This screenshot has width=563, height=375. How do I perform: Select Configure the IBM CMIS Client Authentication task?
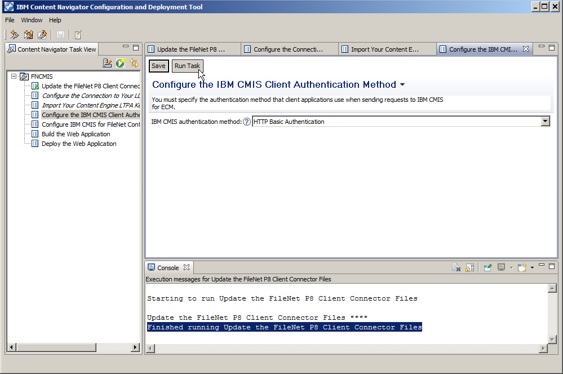pos(90,115)
